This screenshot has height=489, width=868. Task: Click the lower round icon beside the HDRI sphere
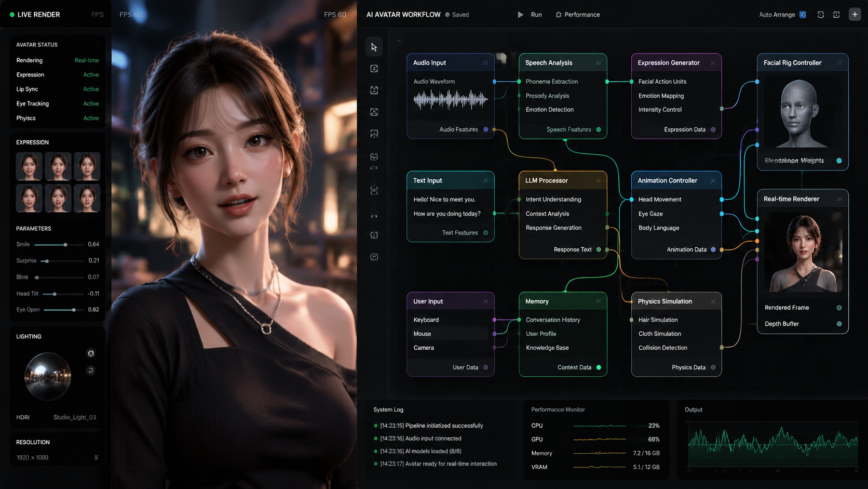tap(91, 371)
